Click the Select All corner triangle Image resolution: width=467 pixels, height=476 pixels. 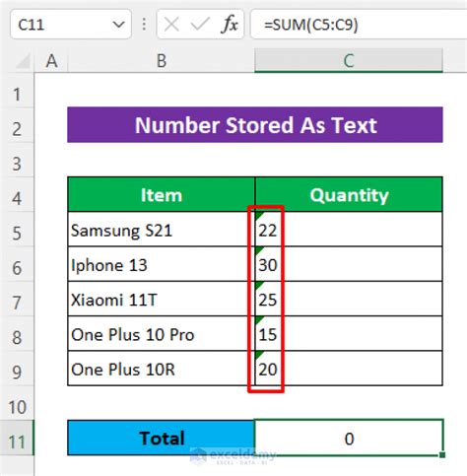coord(23,61)
